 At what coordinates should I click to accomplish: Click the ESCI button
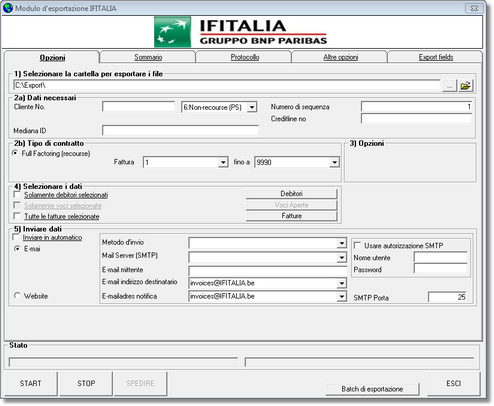click(x=454, y=383)
